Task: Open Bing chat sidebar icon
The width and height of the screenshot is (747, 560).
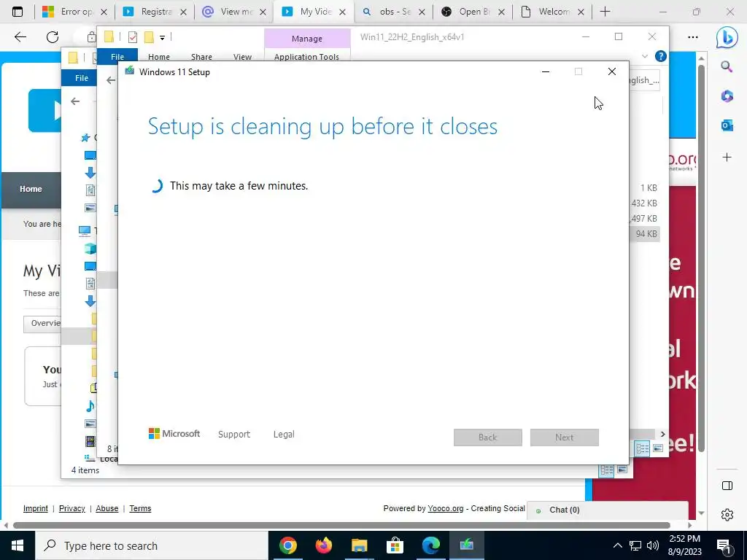Action: click(x=727, y=38)
